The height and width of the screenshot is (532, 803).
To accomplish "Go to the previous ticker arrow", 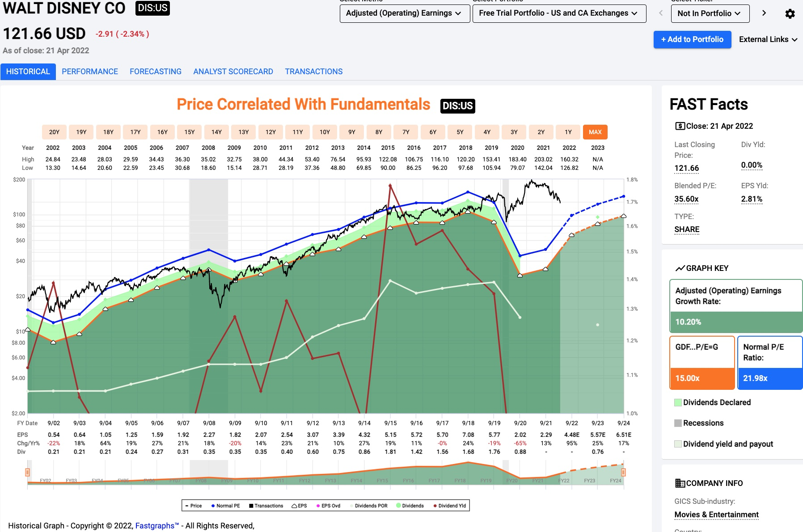I will coord(661,13).
